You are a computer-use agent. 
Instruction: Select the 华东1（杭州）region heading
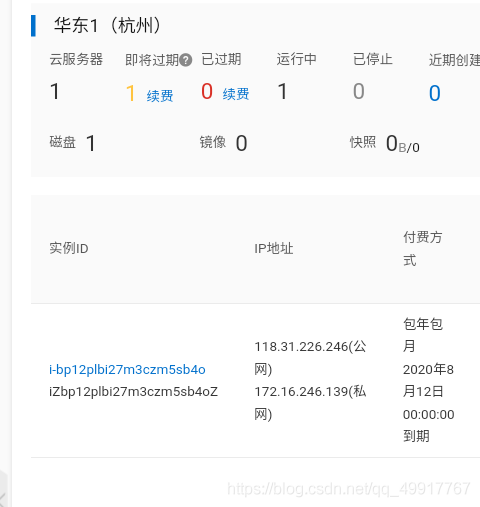pyautogui.click(x=107, y=25)
